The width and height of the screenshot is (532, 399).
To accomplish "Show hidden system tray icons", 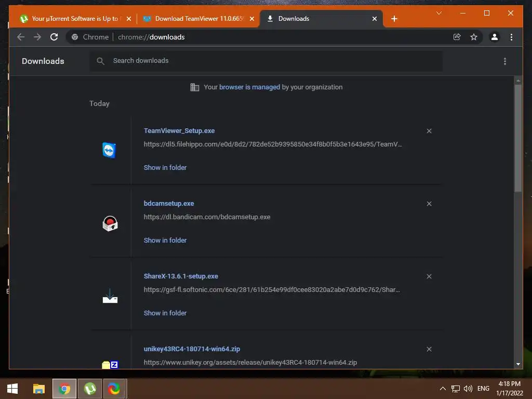I will 443,389.
